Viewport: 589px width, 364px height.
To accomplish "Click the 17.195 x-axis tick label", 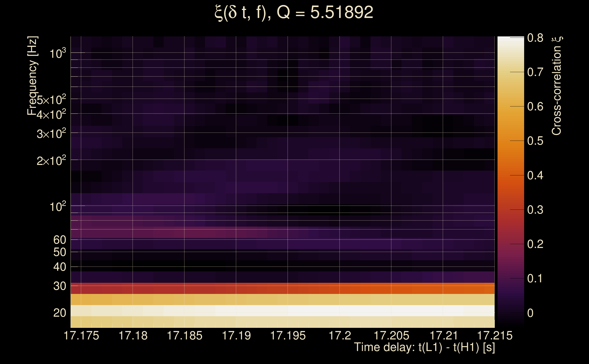I will coord(288,336).
